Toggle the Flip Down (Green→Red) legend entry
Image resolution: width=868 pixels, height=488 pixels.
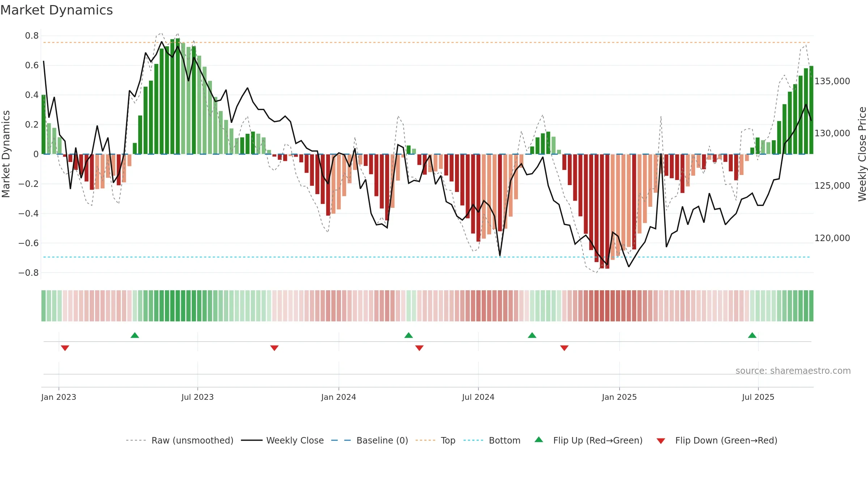717,440
